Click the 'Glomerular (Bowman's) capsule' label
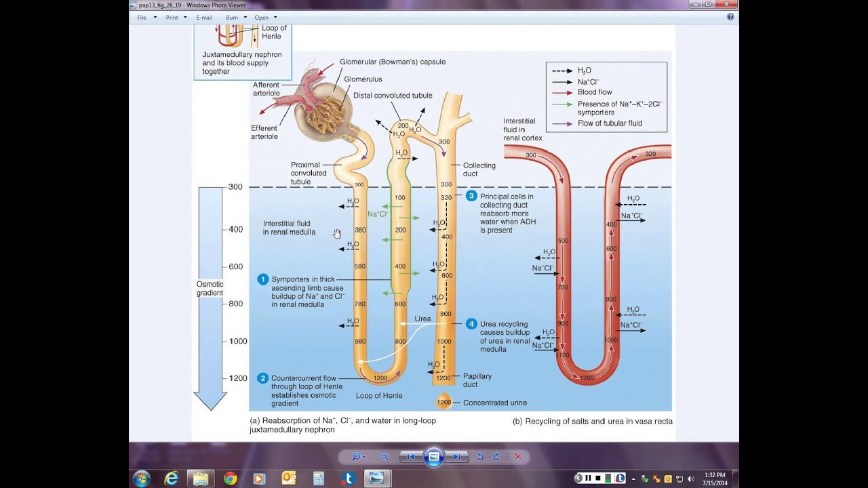This screenshot has width=868, height=488. point(393,62)
